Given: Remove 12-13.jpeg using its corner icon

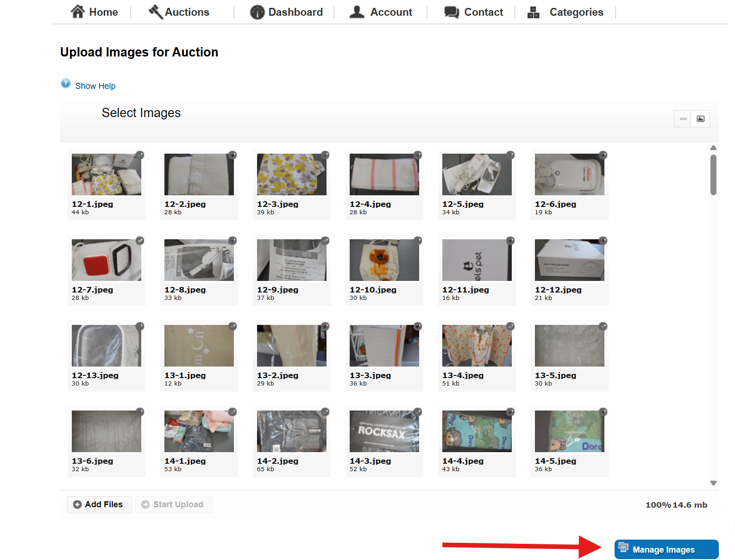Looking at the screenshot, I should [x=140, y=326].
